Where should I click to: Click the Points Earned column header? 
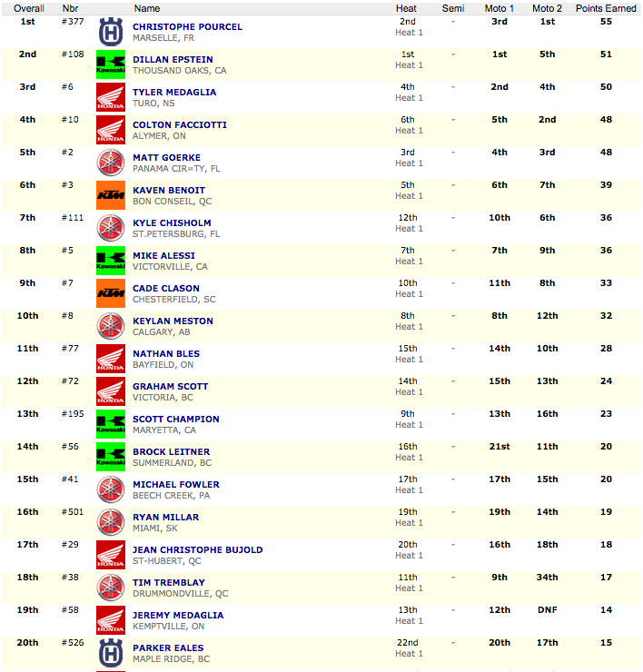coord(606,8)
